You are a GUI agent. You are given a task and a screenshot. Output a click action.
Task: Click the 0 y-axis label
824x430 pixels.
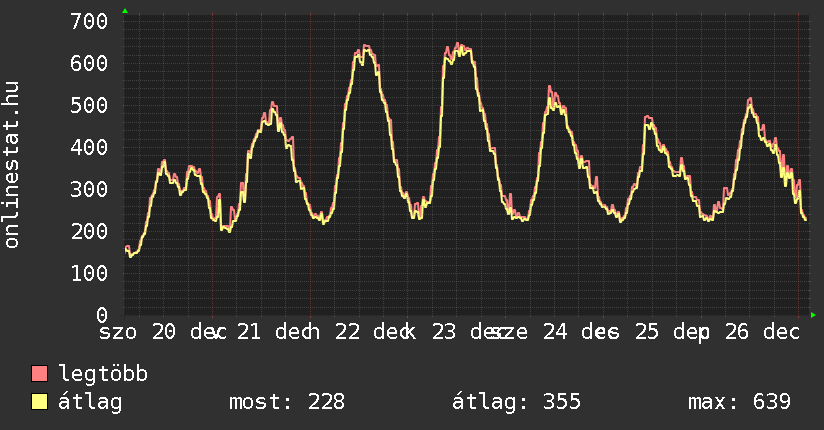coord(102,315)
